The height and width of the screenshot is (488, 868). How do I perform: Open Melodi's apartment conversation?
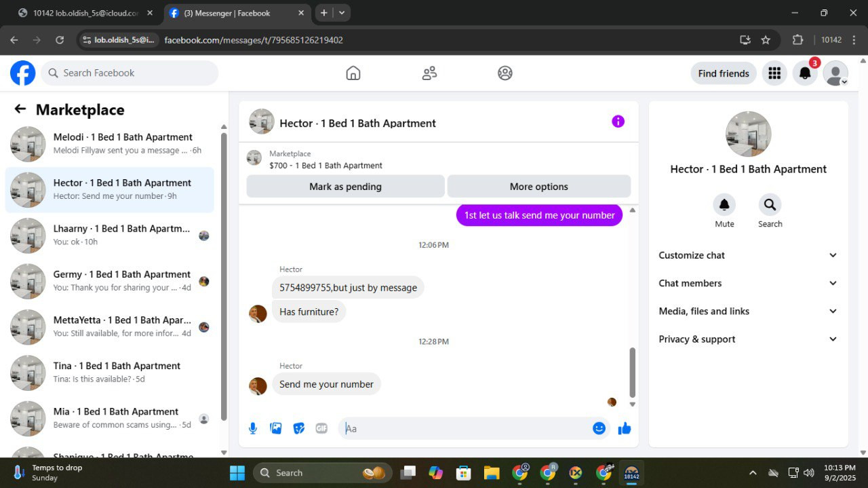[110, 144]
